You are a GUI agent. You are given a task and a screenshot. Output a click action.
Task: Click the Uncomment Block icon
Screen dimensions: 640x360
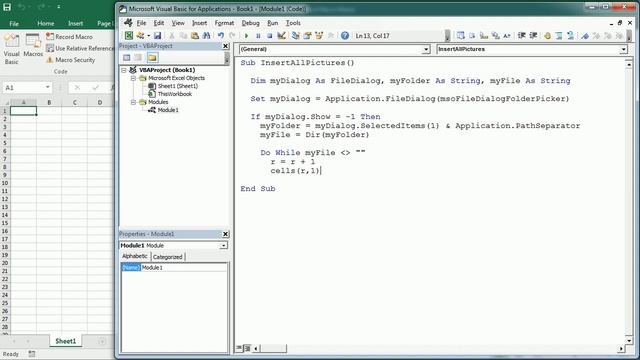point(571,36)
